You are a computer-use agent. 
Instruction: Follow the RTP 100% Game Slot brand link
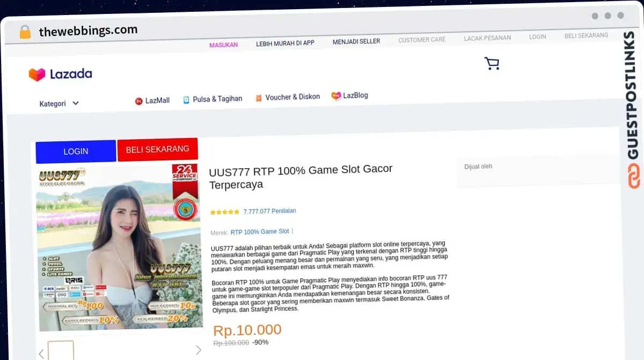pyautogui.click(x=260, y=232)
